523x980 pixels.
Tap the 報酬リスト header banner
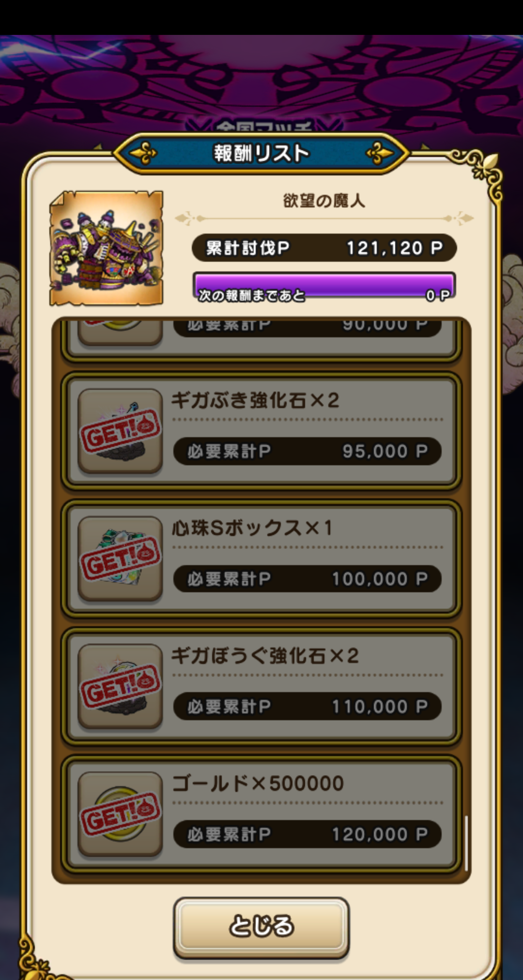point(261,153)
